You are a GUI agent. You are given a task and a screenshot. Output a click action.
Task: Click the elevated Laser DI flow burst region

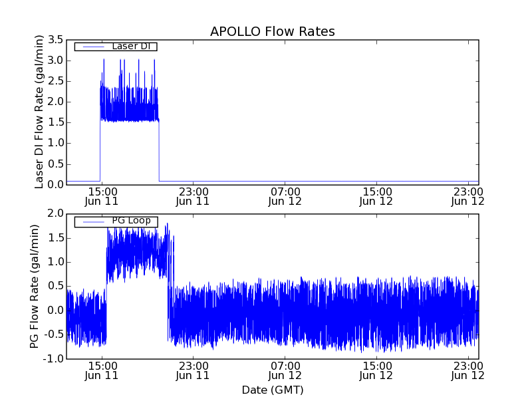[x=129, y=106]
